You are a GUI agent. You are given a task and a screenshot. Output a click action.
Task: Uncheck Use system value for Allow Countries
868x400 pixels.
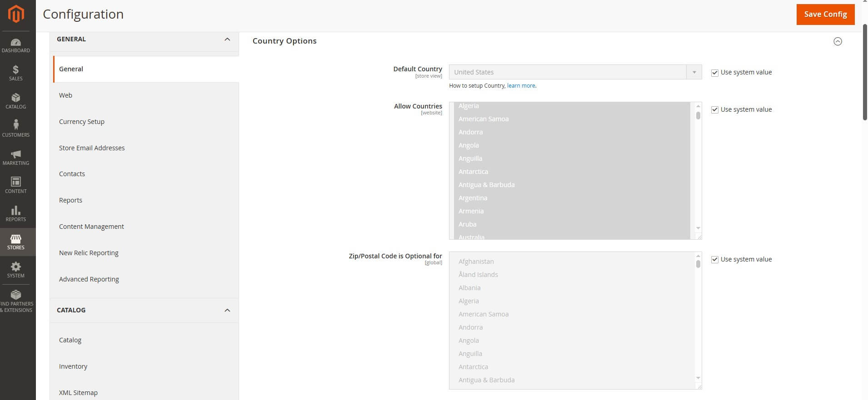[x=715, y=110]
